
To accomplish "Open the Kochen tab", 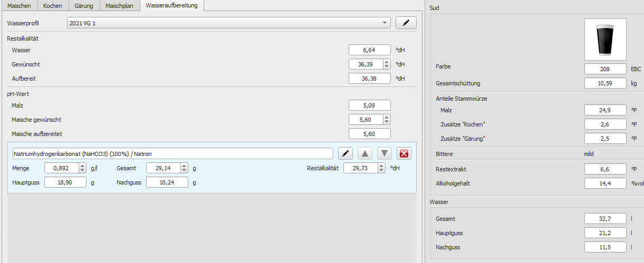I will tap(53, 6).
